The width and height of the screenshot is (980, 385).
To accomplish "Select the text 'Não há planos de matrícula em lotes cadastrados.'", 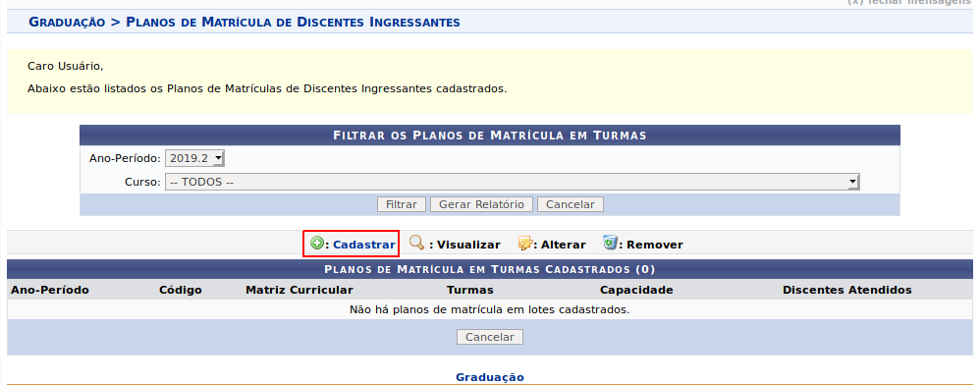I will click(489, 309).
